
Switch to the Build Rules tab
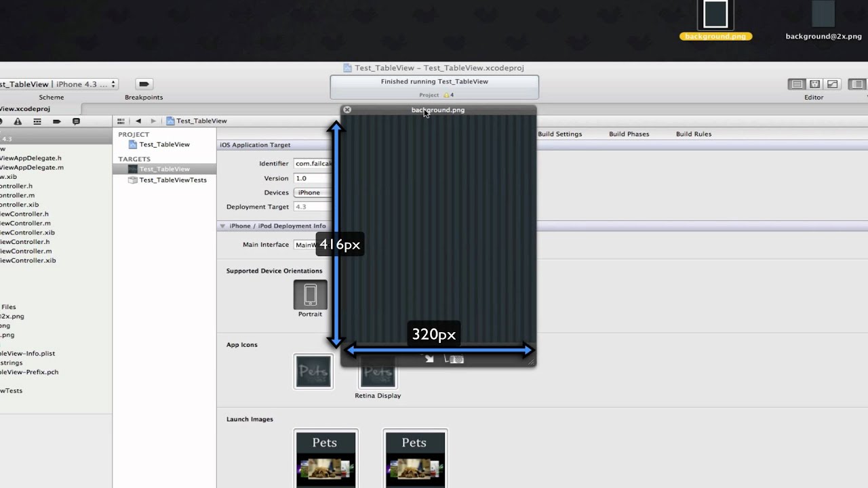pos(693,134)
